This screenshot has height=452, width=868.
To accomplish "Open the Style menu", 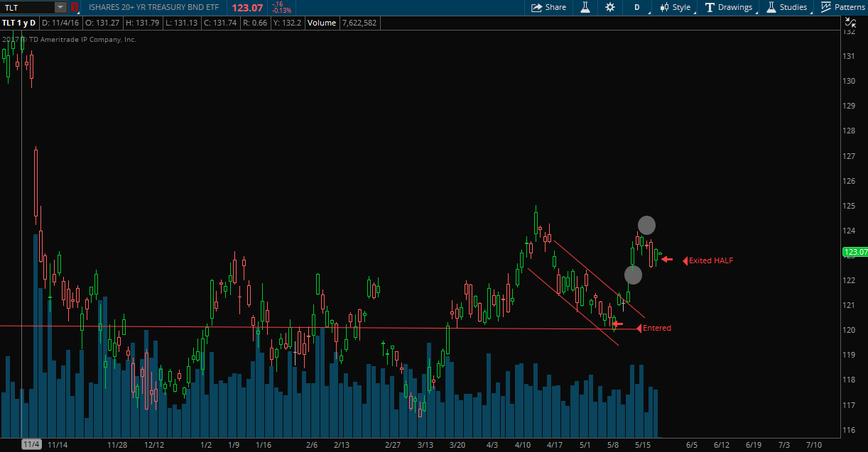I will (675, 7).
